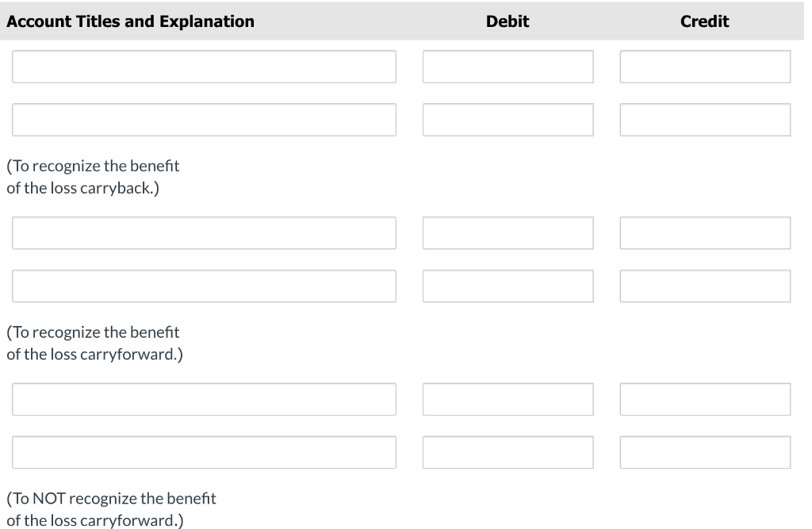Click the Debit field in the first row
The image size is (812, 529).
click(x=507, y=67)
